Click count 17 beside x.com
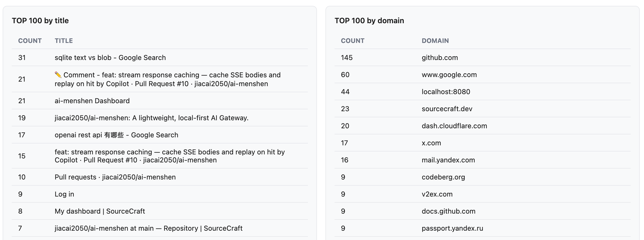The image size is (644, 240). (345, 143)
